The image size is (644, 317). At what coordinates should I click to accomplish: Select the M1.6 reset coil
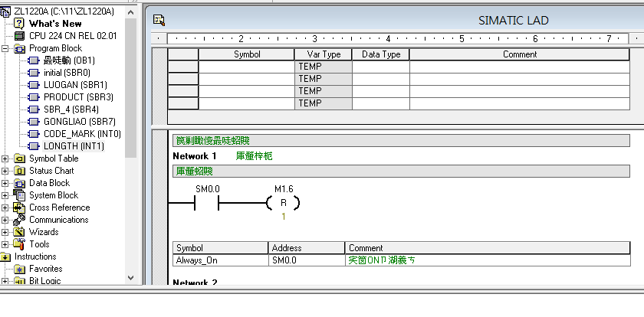[283, 204]
